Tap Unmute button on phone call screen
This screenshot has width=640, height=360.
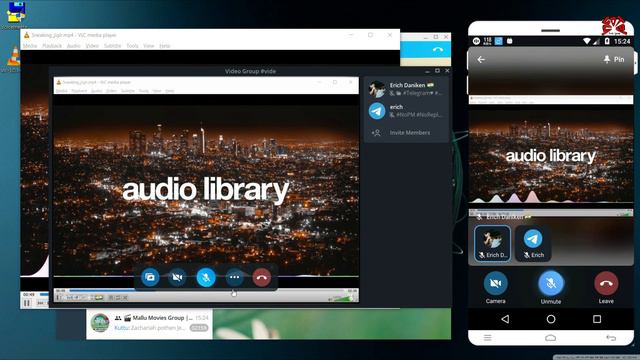click(551, 287)
